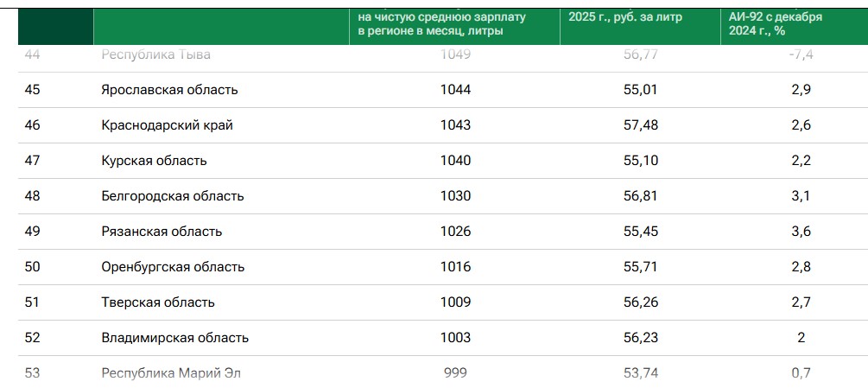Select the Владимирская область row name
868x388 pixels.
(x=174, y=338)
